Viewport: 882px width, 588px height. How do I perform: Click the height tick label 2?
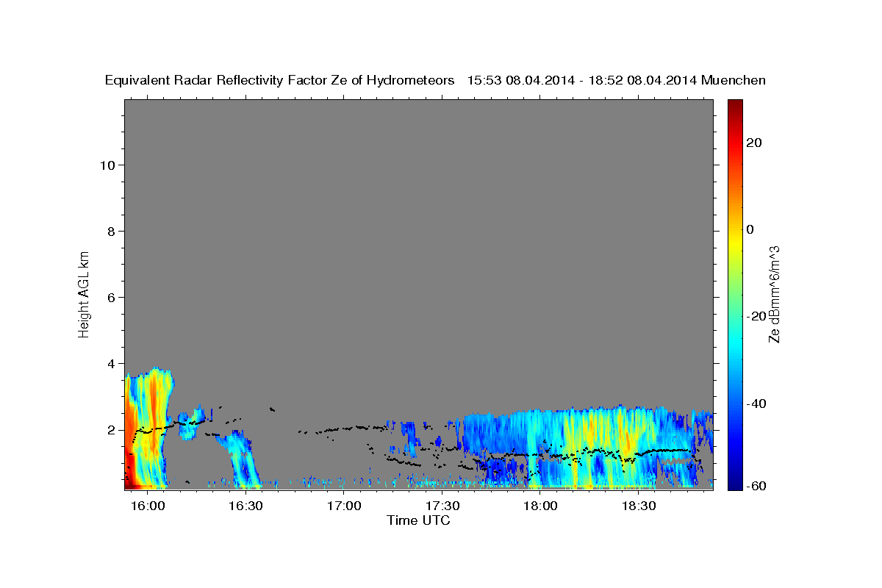(x=110, y=430)
